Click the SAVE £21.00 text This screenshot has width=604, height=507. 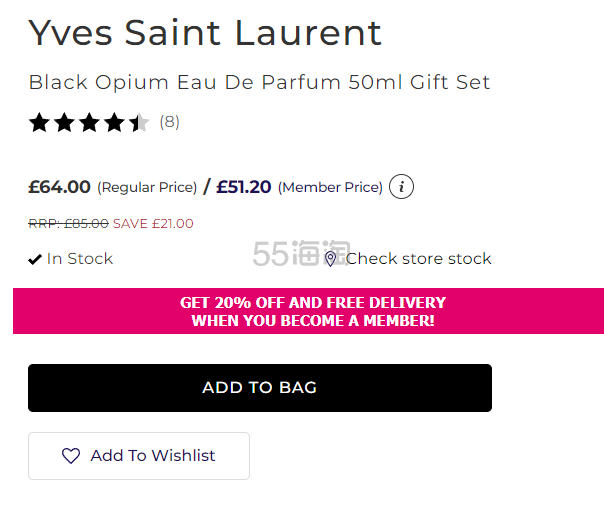click(x=153, y=224)
